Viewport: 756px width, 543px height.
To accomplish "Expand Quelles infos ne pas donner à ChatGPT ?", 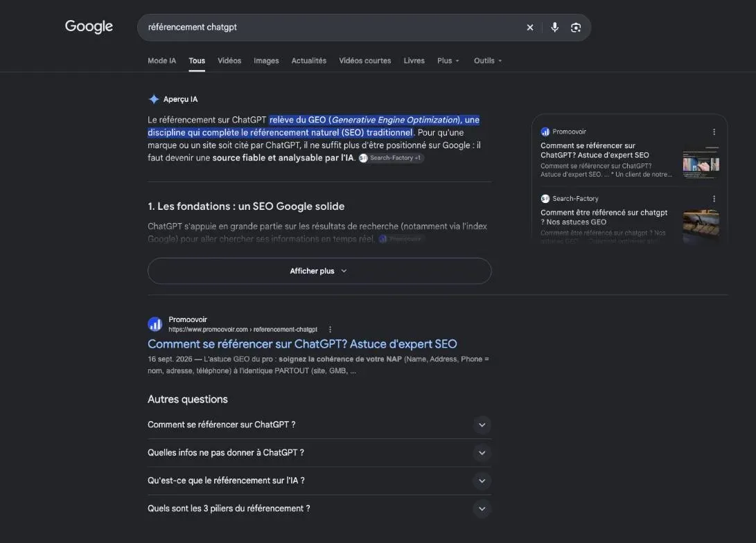I will pos(319,452).
